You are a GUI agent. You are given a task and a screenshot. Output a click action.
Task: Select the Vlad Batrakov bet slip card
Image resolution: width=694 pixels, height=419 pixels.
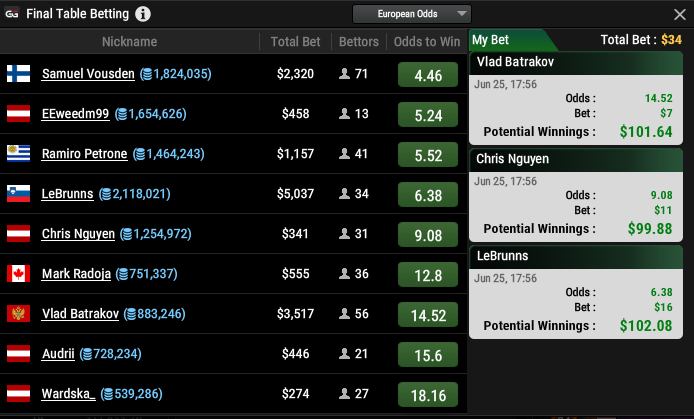pyautogui.click(x=576, y=97)
